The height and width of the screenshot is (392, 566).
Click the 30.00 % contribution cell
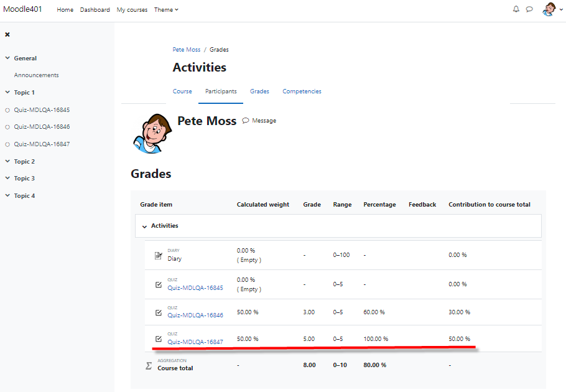coord(459,312)
